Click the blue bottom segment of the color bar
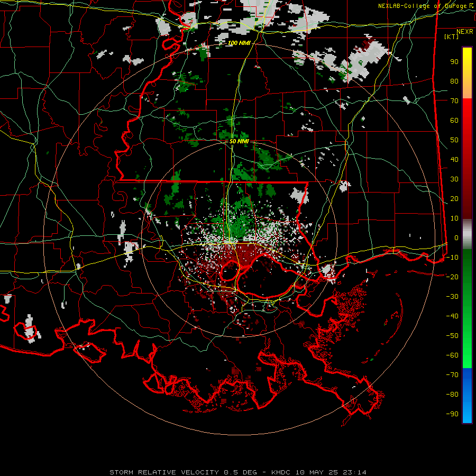 click(467, 396)
